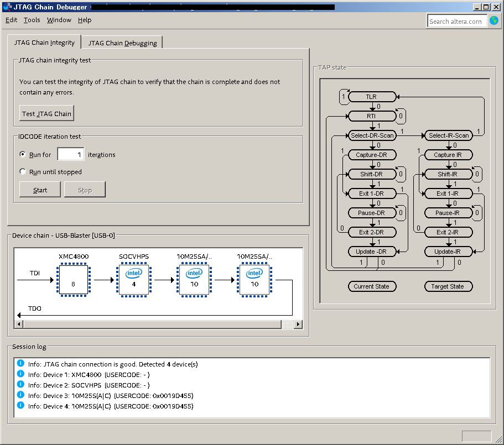This screenshot has height=445, width=504.
Task: Click the Select-IR-Scan state node
Action: (x=449, y=135)
